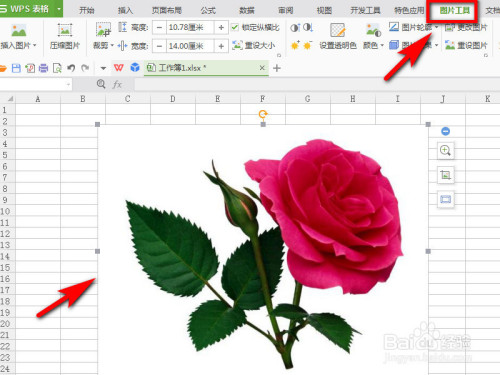Click the picture rotation handle
This screenshot has width=500, height=375.
coord(263,114)
